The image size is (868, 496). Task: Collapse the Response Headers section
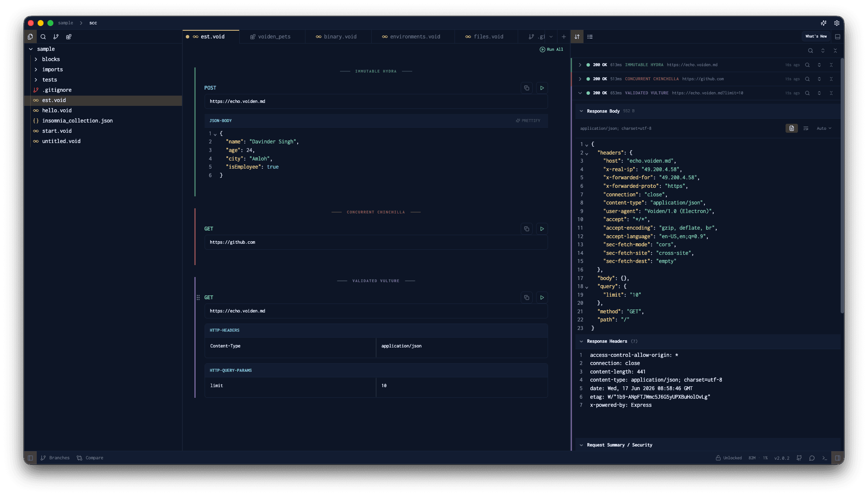[x=581, y=341]
